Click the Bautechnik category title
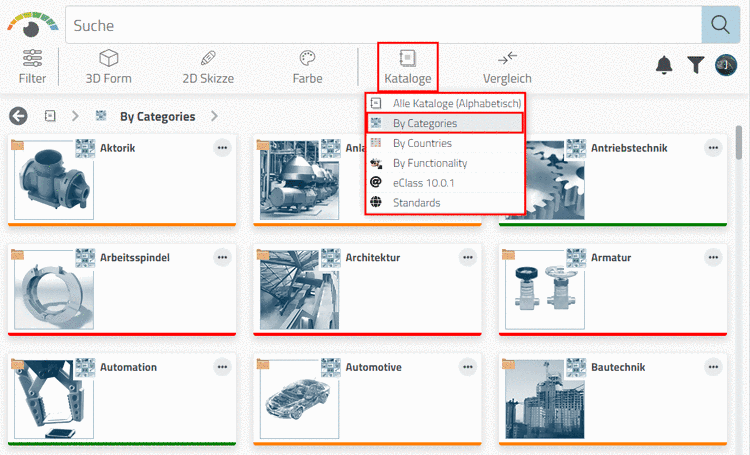The image size is (750, 455). tap(618, 367)
